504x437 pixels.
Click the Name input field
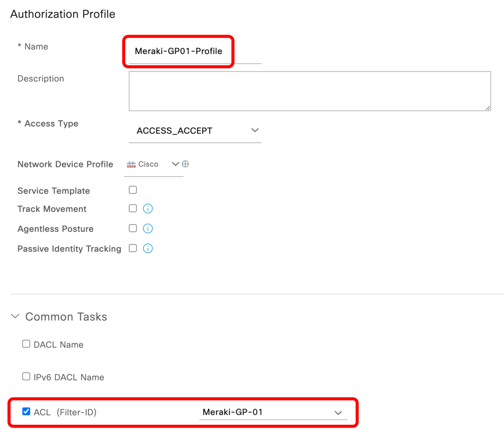coord(195,51)
